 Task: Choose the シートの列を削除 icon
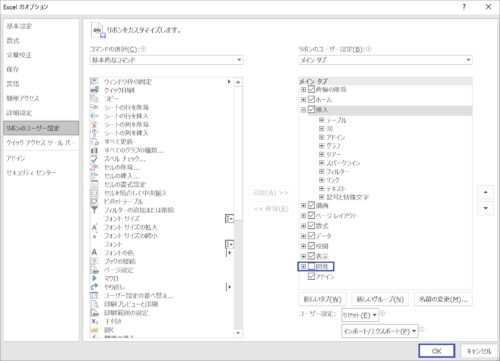click(x=95, y=124)
